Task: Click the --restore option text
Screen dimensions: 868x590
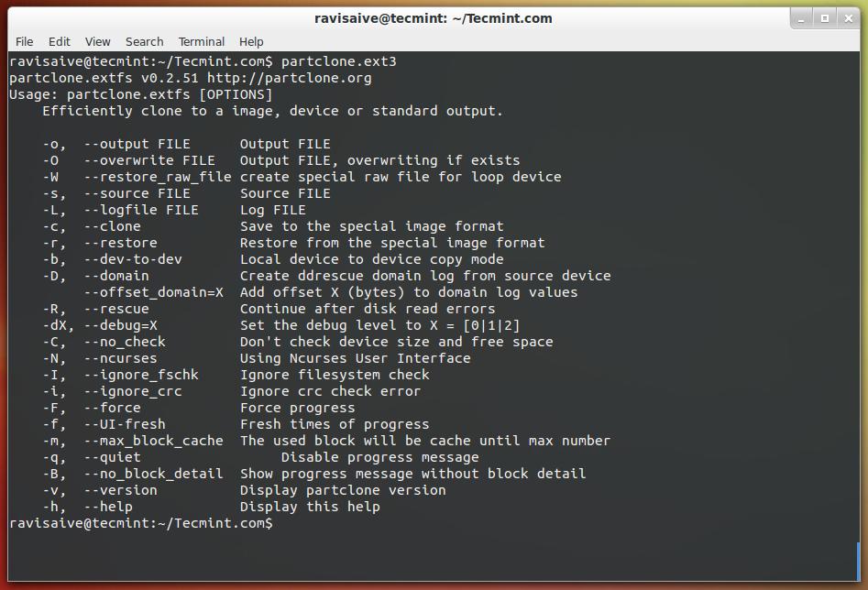Action: pyautogui.click(x=121, y=243)
